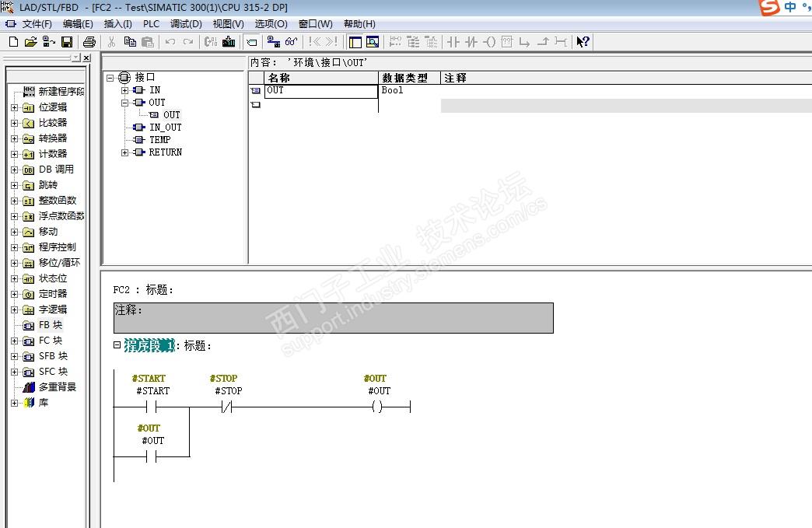The width and height of the screenshot is (812, 528).
Task: Collapse the 接口 interface tree root
Action: coord(110,78)
